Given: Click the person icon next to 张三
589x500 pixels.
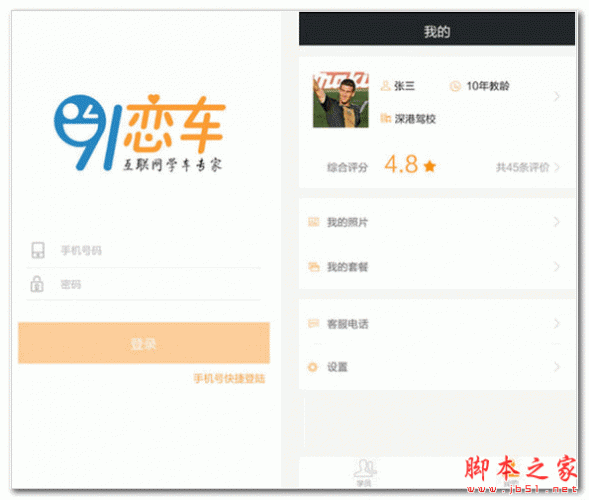Looking at the screenshot, I should coord(385,86).
